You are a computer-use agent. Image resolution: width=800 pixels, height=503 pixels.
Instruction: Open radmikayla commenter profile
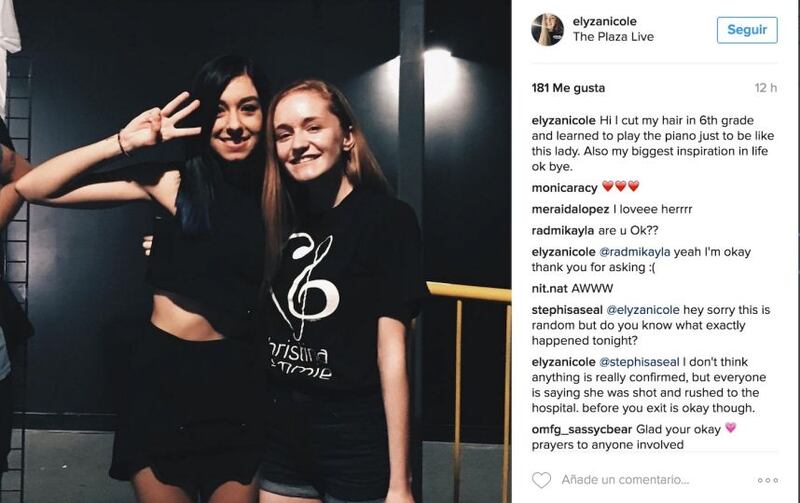563,231
